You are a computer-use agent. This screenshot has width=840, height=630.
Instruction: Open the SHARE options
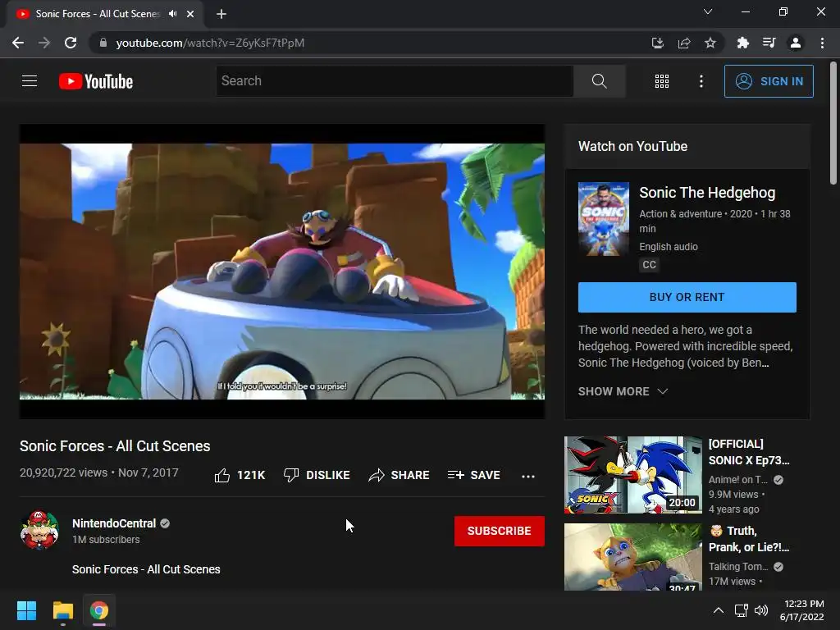click(x=399, y=475)
